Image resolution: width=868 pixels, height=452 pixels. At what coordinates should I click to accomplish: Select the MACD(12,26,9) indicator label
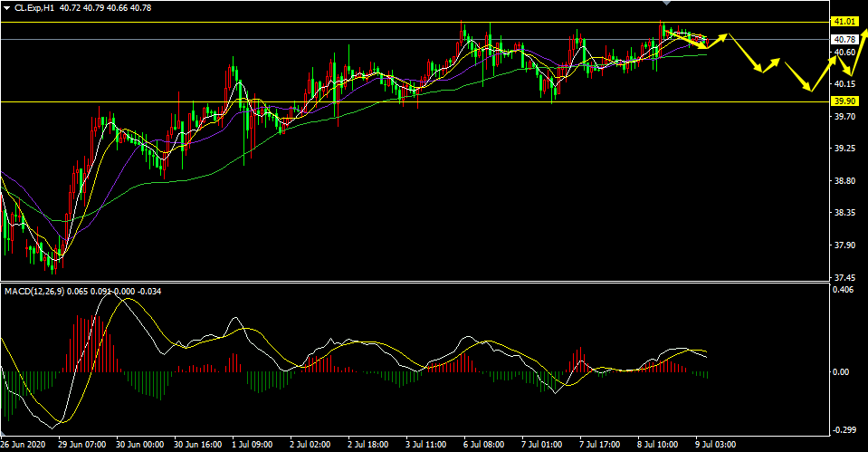[34, 291]
